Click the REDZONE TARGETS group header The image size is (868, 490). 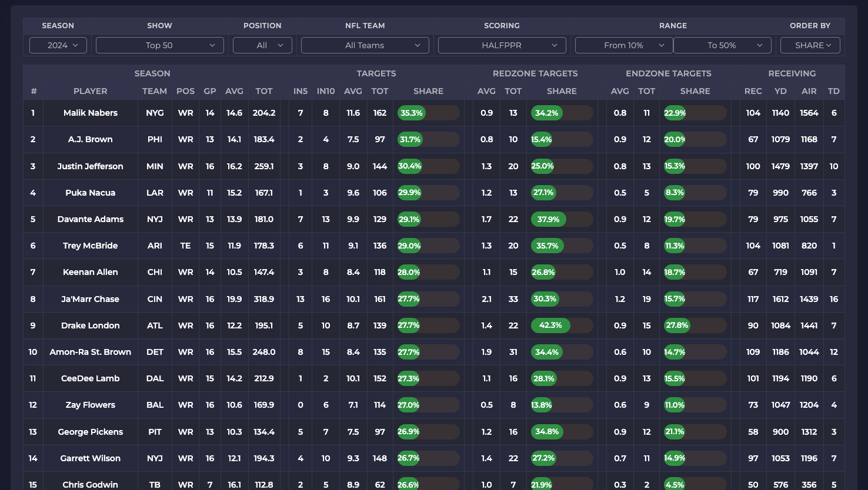tap(535, 73)
